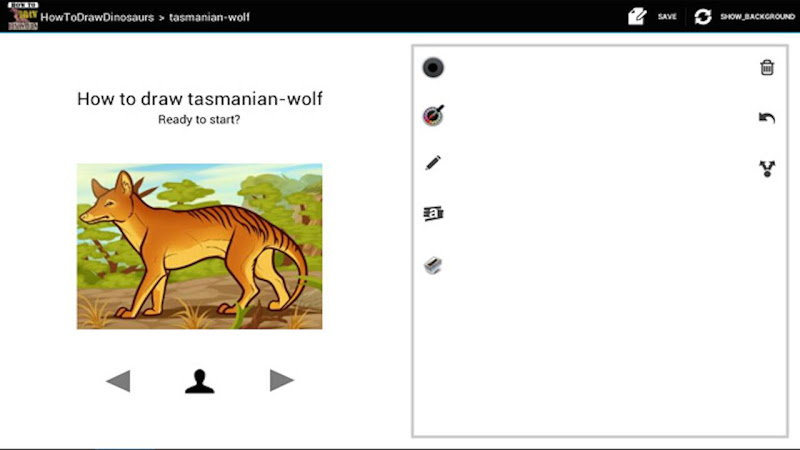The image size is (800, 450).
Task: Open the color palette picker
Action: pos(433,115)
